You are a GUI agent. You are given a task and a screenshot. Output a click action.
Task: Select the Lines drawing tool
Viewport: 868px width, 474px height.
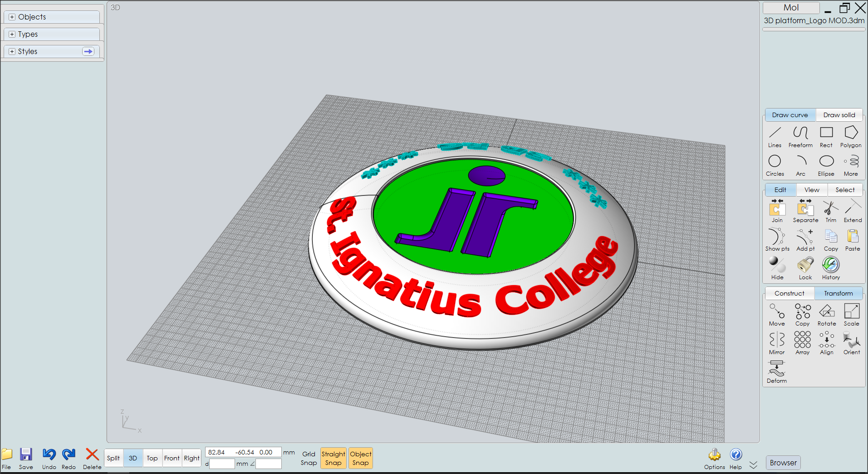[x=775, y=137]
